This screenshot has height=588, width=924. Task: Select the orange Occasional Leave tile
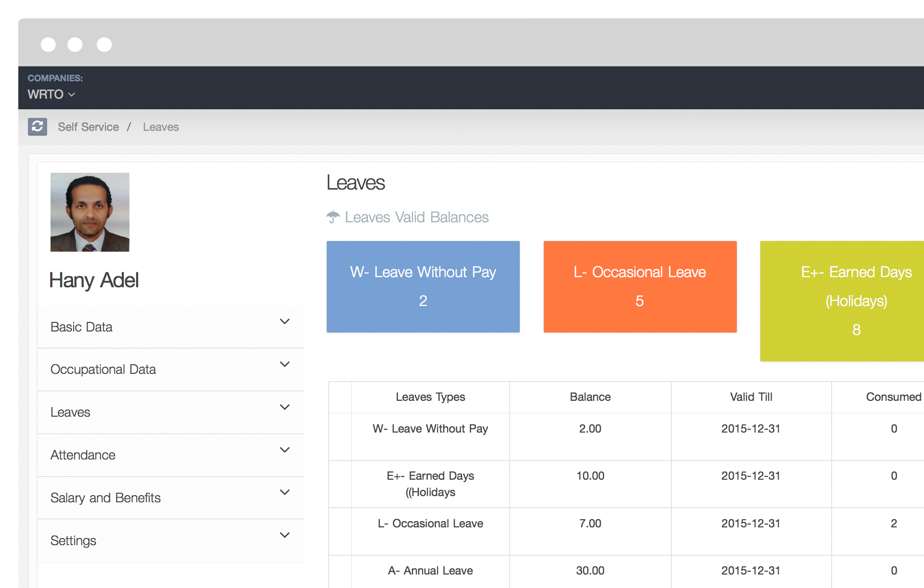640,287
